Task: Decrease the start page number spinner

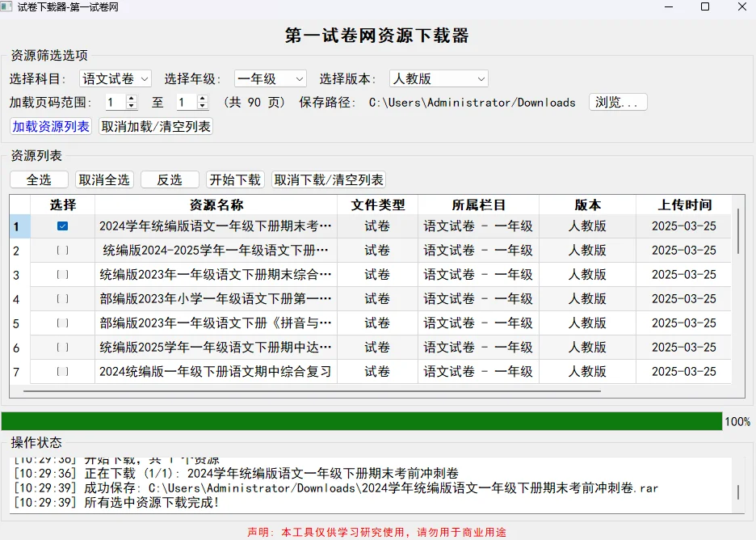Action: (x=131, y=106)
